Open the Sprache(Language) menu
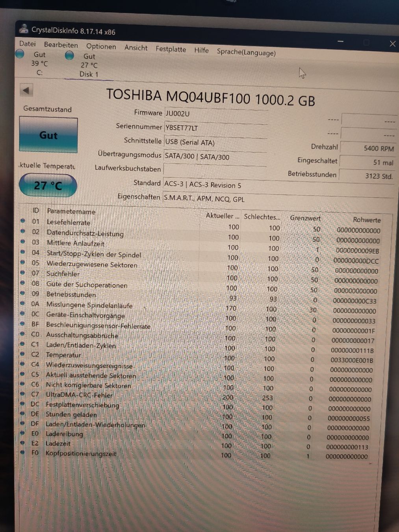 (246, 52)
